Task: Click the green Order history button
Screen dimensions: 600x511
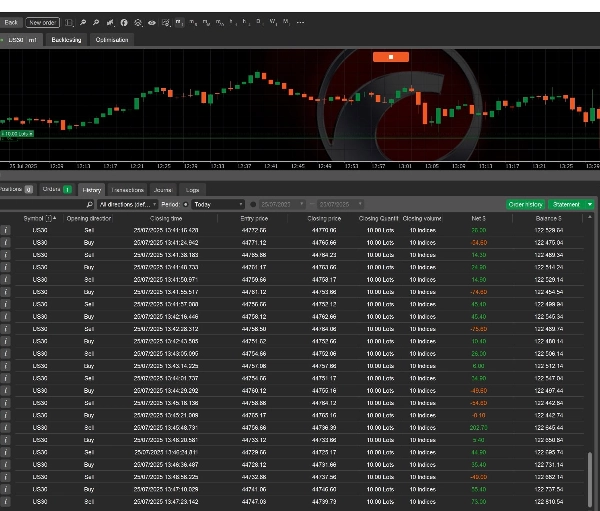Action: pos(525,204)
